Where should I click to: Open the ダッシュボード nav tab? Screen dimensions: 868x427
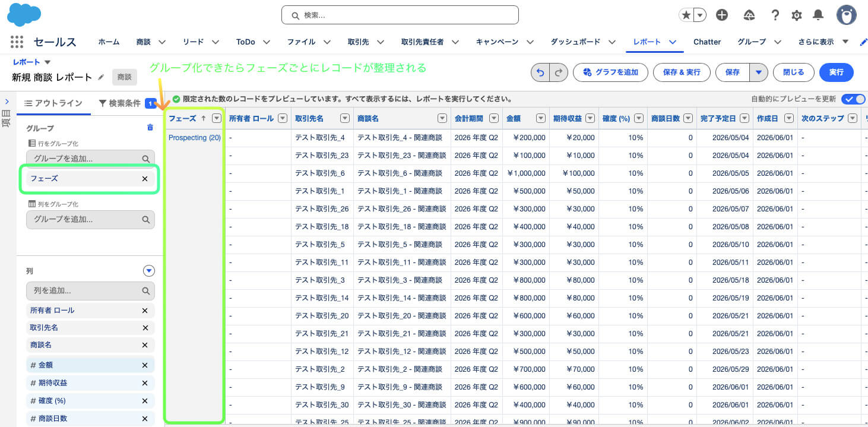575,42
